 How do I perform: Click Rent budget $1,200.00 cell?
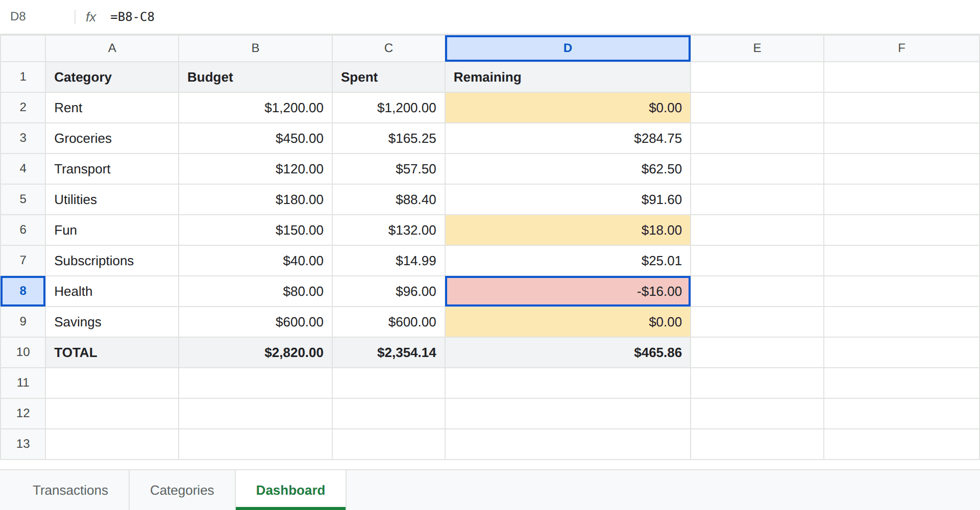coord(256,108)
